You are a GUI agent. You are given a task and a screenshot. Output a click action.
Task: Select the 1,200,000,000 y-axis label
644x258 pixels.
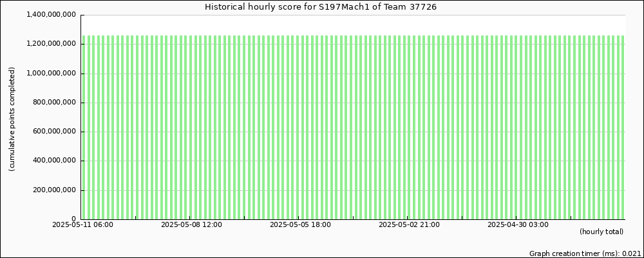click(x=51, y=44)
